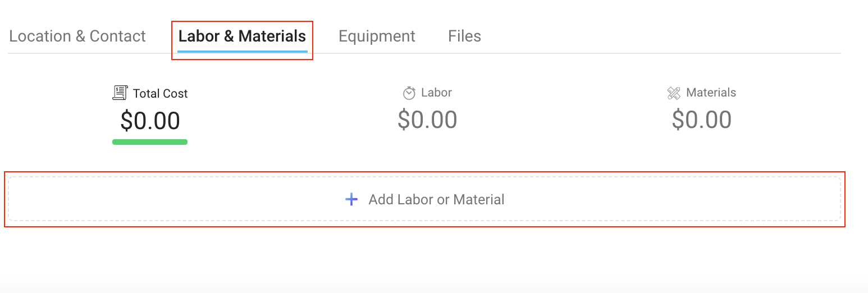Click the blue underline below Labor & Materials
Screen dimensions: 868x293
pos(242,52)
